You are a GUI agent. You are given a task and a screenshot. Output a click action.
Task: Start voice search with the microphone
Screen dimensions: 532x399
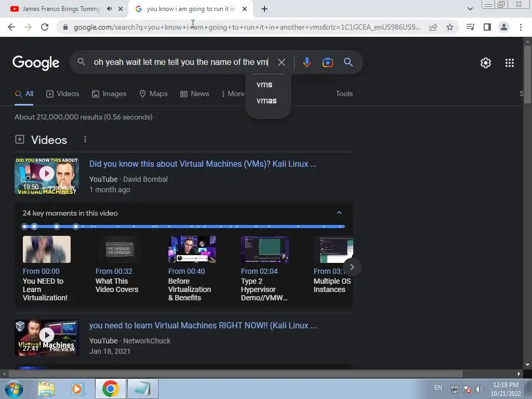[307, 62]
